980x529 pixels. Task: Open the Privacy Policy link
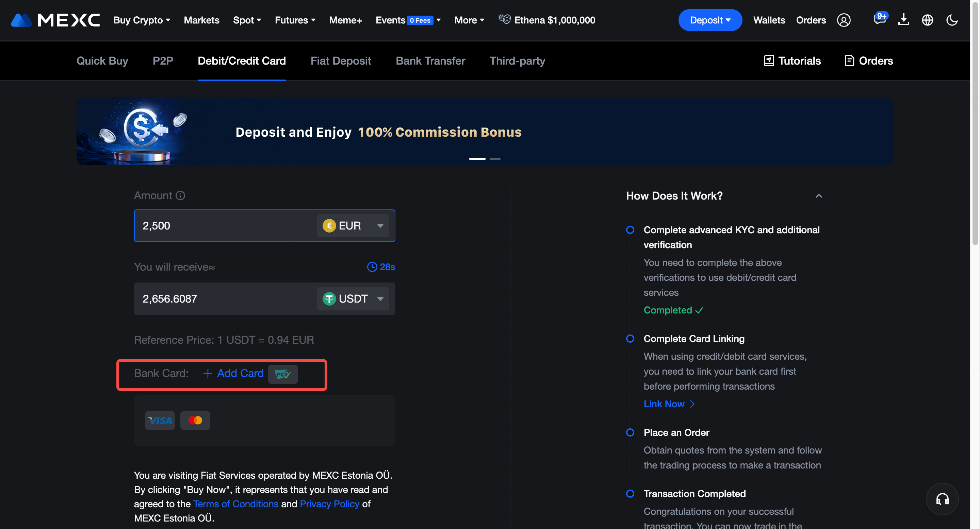tap(329, 504)
